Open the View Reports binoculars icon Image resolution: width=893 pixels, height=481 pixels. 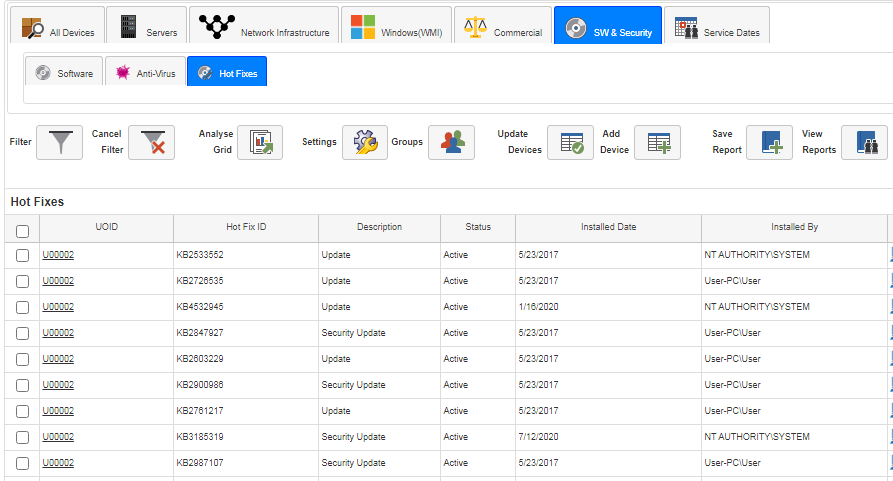point(865,142)
